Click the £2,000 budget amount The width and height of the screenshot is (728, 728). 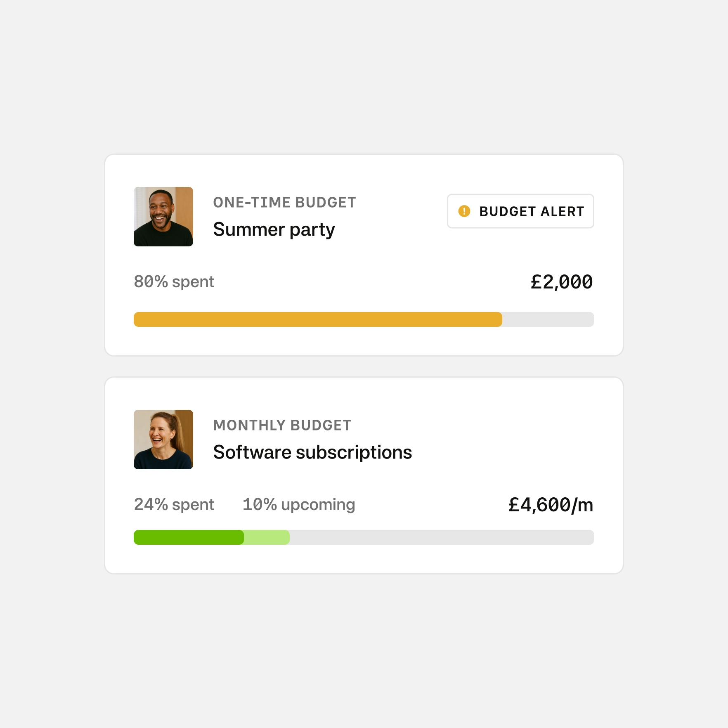coord(561,282)
